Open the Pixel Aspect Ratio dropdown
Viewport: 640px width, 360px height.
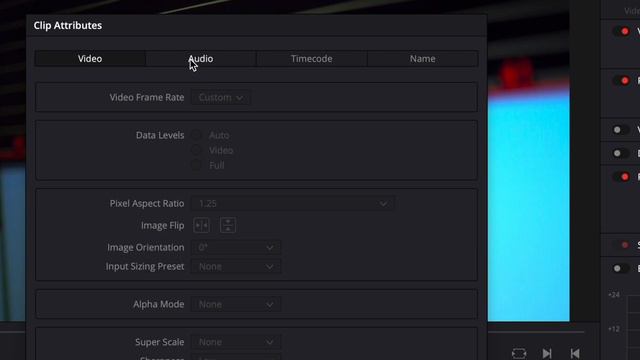(292, 203)
